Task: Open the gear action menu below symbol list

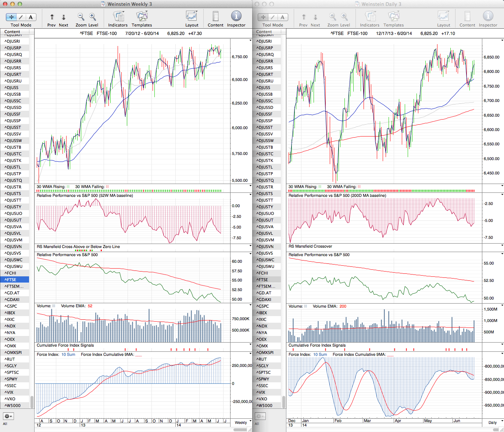Action: coord(8,416)
